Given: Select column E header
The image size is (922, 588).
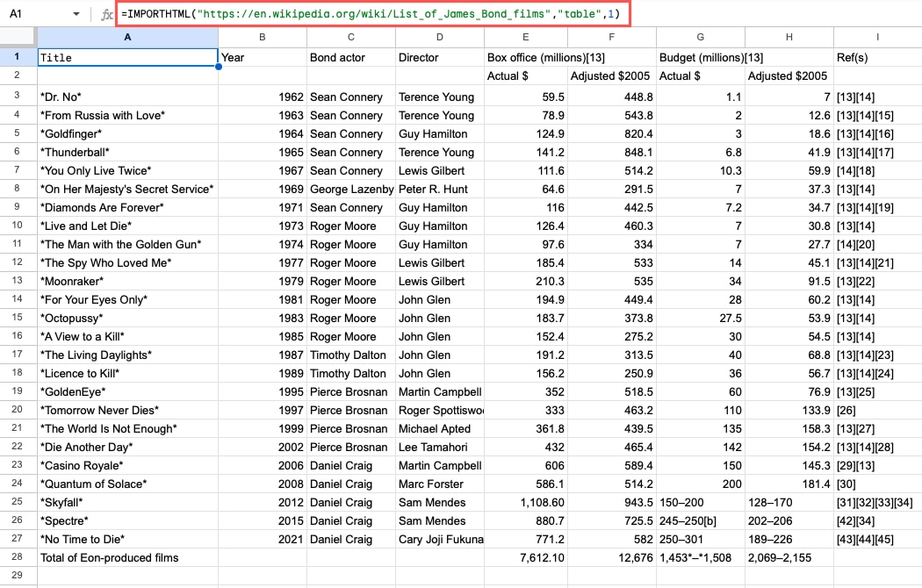Looking at the screenshot, I should 525,39.
